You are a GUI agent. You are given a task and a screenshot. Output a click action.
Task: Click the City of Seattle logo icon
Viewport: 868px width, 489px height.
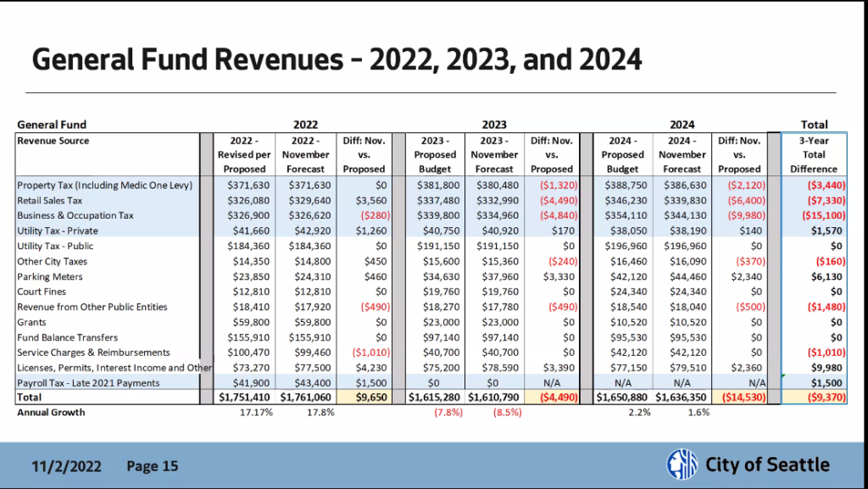[x=682, y=464]
